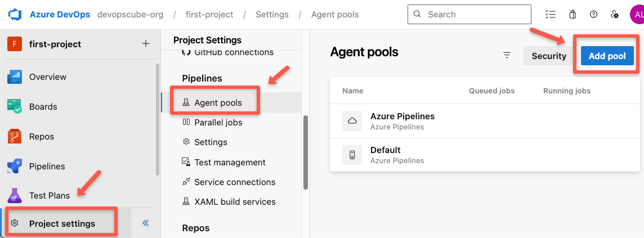The width and height of the screenshot is (644, 238).
Task: Select the first-project title
Action: [x=55, y=44]
